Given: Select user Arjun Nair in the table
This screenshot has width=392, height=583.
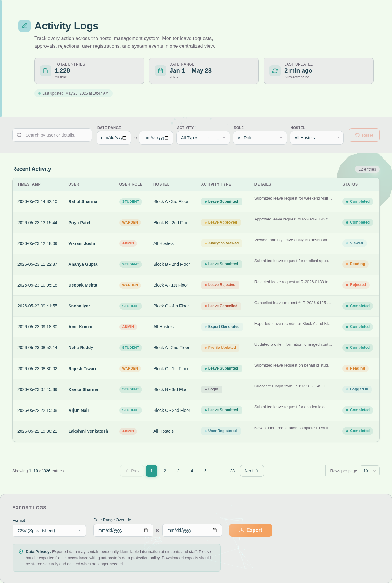Looking at the screenshot, I should click(x=79, y=410).
